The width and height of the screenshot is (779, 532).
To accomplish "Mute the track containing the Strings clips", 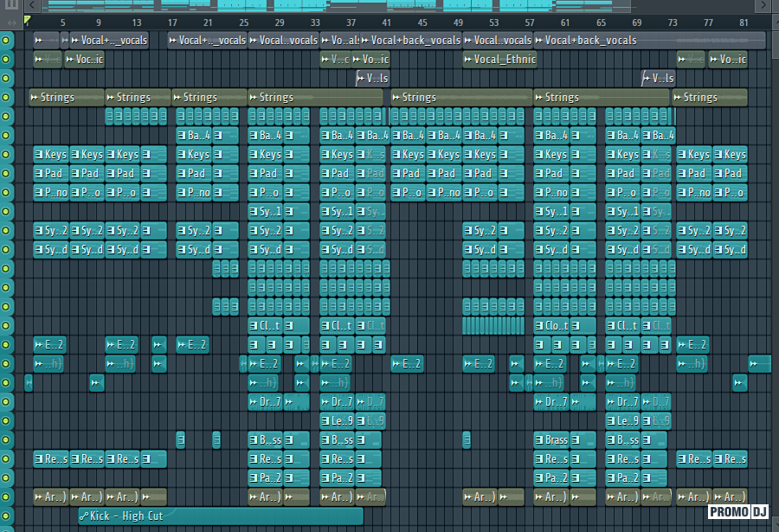I will 6,98.
